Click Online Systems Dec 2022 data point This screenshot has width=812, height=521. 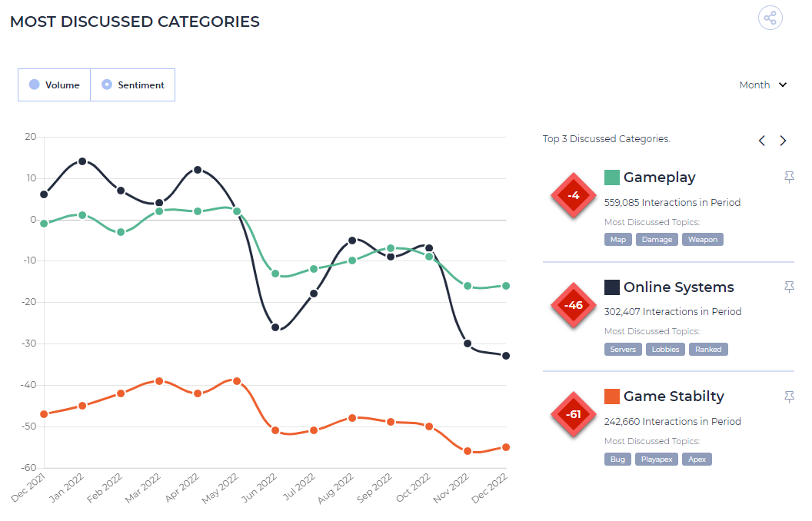click(506, 356)
